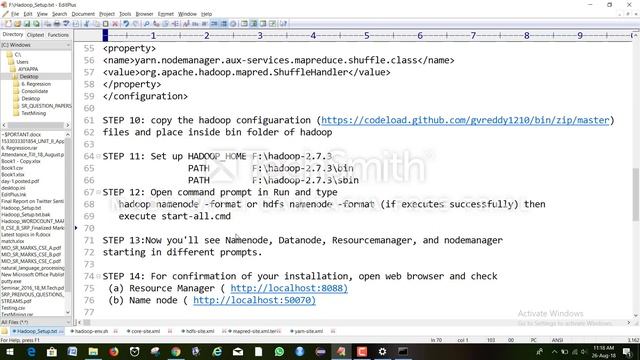This screenshot has width=640, height=360.
Task: Open the http://localhost:8088 link
Action: (289, 288)
